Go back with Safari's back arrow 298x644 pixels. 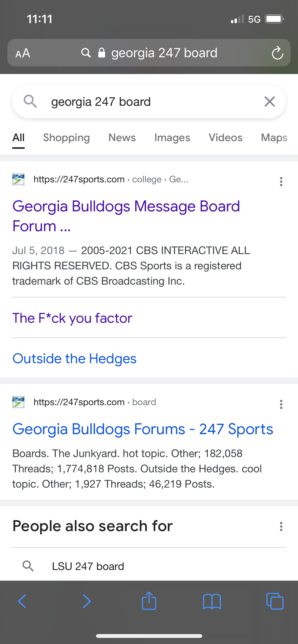(22, 601)
